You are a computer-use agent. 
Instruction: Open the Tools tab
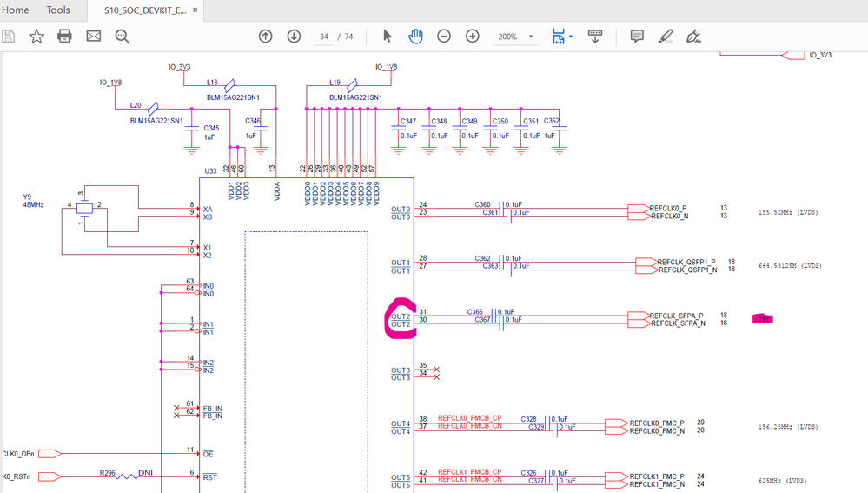58,10
